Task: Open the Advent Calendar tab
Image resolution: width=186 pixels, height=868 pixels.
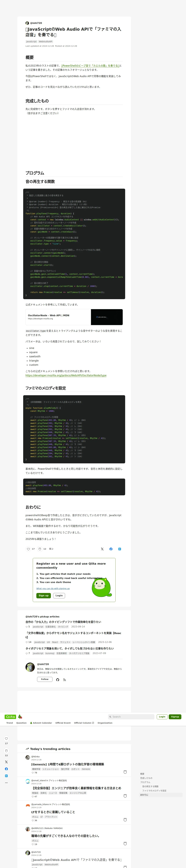Action: point(41,723)
